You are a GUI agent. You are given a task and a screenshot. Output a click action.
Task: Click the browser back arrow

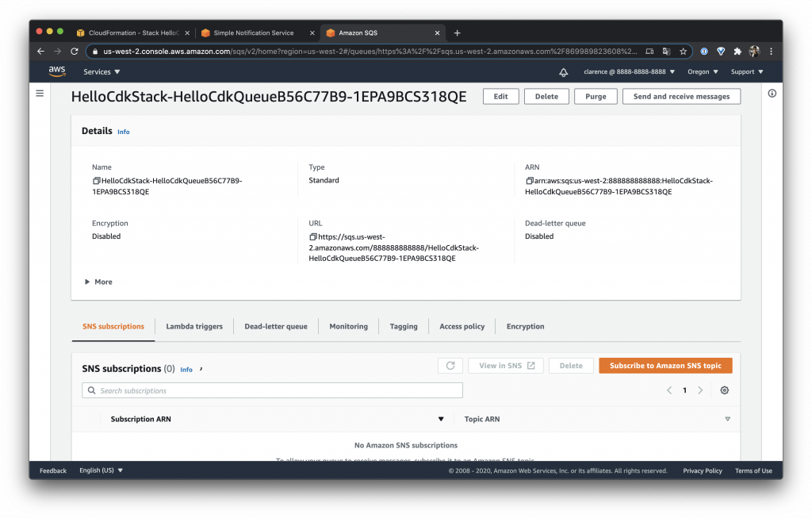[x=41, y=52]
